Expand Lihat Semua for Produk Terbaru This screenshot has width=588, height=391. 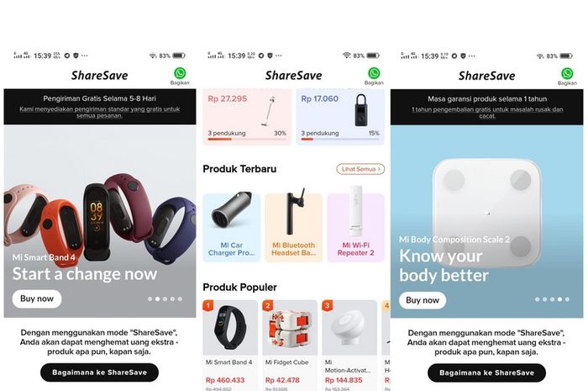[x=360, y=169]
